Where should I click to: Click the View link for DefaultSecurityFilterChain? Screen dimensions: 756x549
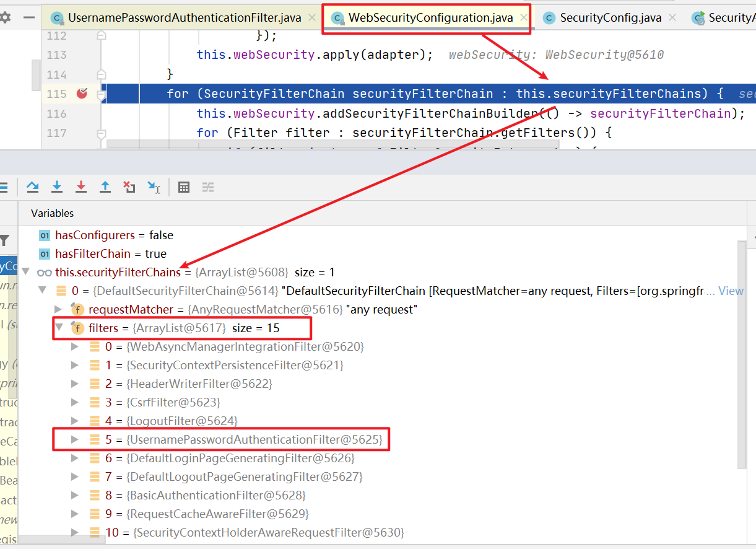(731, 291)
